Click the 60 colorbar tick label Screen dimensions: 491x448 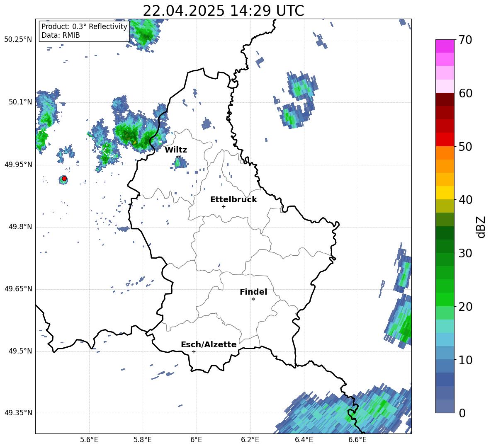click(465, 93)
